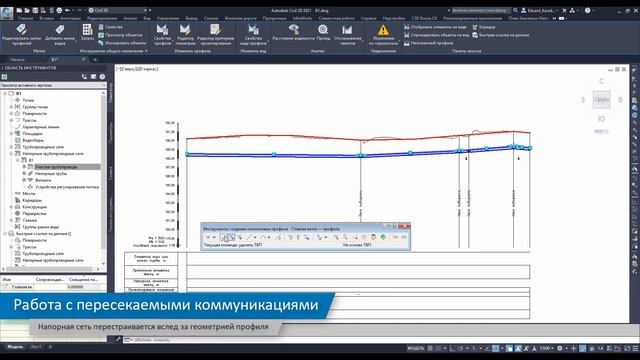Select Insert PVI tool in profile toolbar

[x=223, y=237]
